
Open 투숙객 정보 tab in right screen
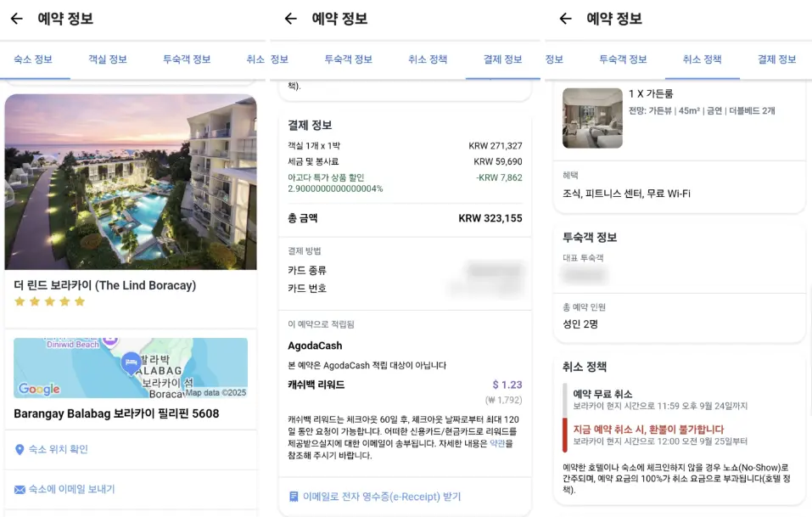(x=623, y=59)
